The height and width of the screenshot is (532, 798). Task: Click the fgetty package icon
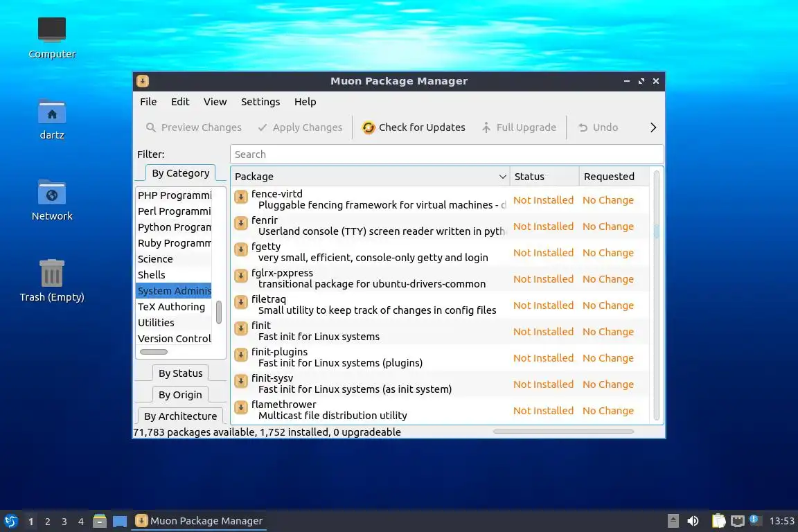(241, 249)
